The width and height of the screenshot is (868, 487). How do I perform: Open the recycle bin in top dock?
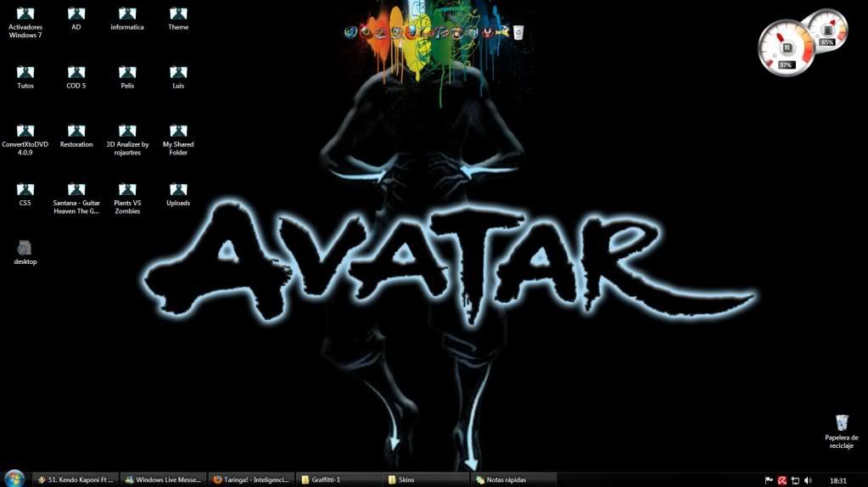point(518,32)
